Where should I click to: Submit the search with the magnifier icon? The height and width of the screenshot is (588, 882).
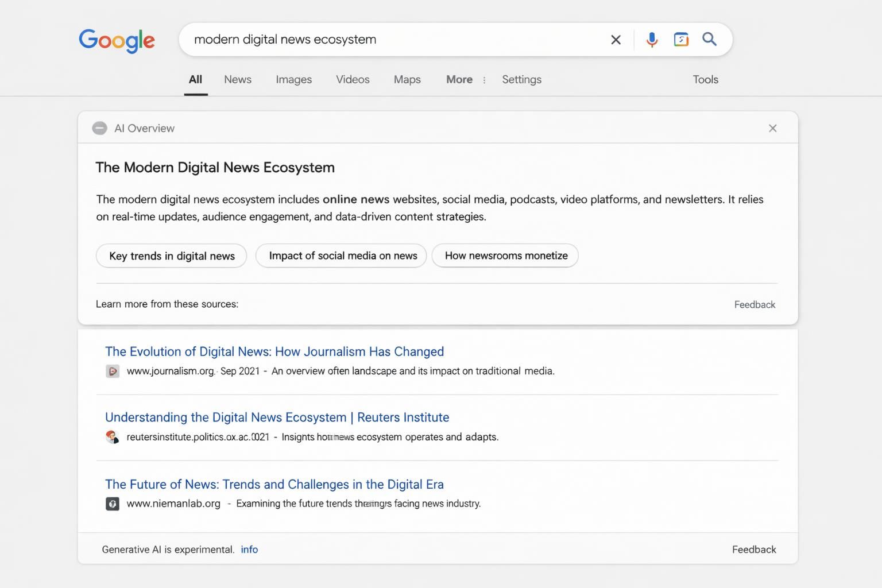(710, 39)
